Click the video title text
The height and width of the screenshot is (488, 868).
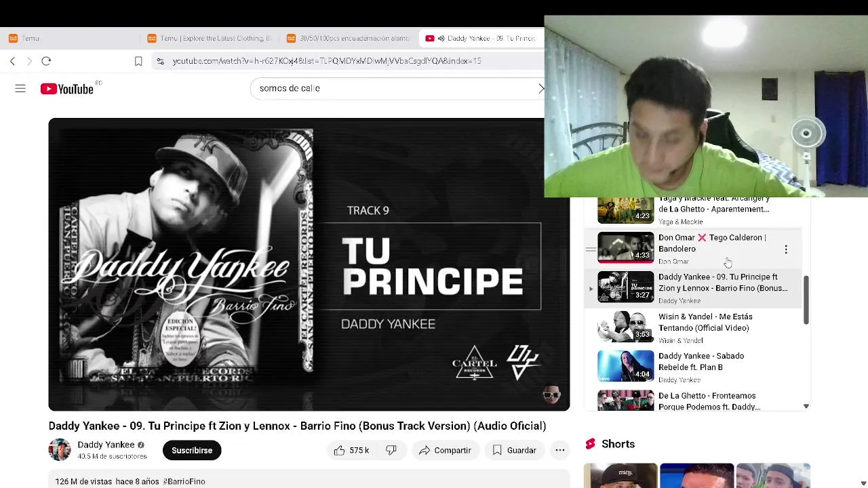tap(297, 426)
